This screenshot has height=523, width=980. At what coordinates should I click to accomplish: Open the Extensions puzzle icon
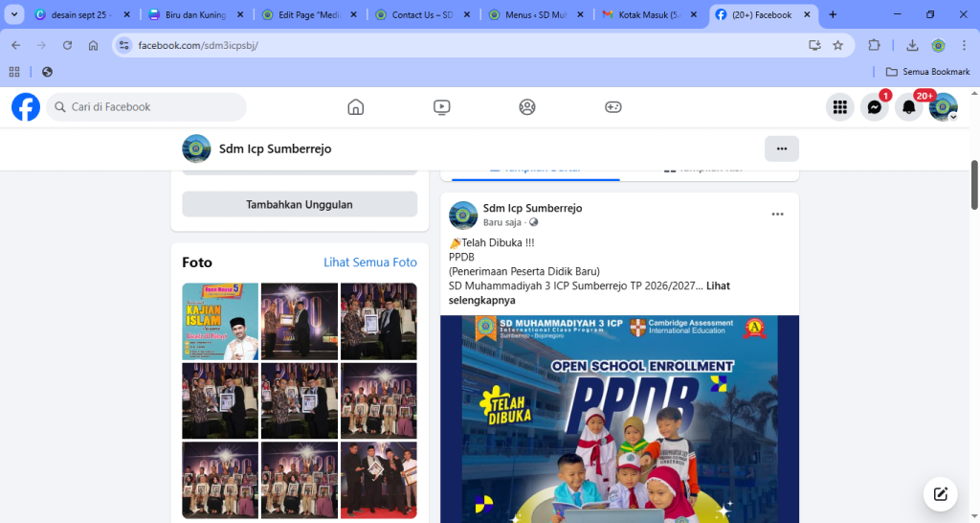(874, 45)
